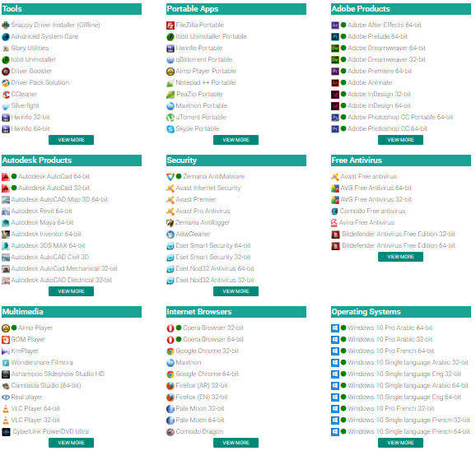
Task: Open the Wondershare Filmora link
Action: coord(42,362)
